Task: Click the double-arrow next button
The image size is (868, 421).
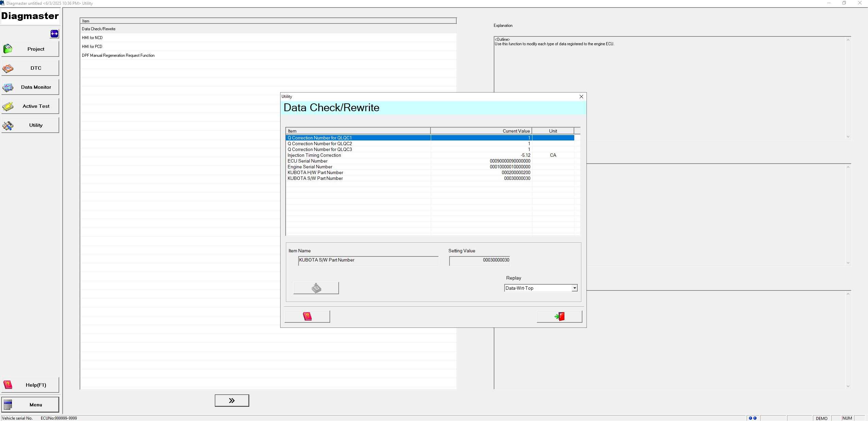Action: pyautogui.click(x=232, y=401)
